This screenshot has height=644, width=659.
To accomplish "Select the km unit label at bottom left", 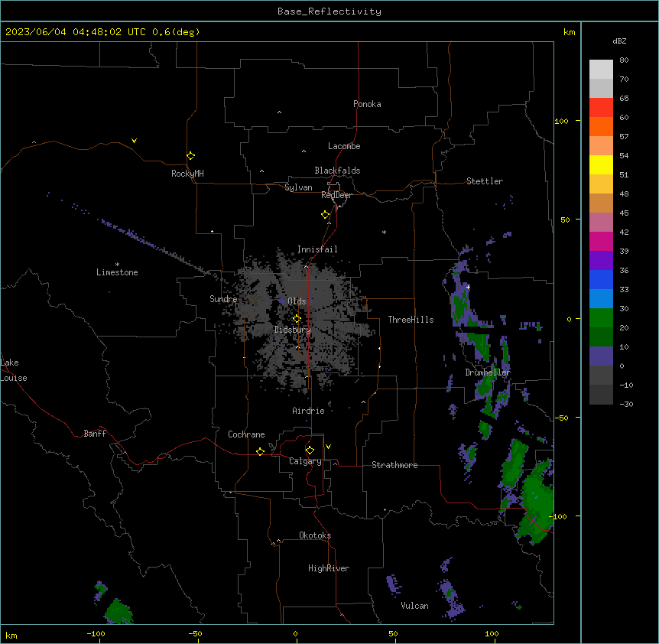I will coord(11,635).
